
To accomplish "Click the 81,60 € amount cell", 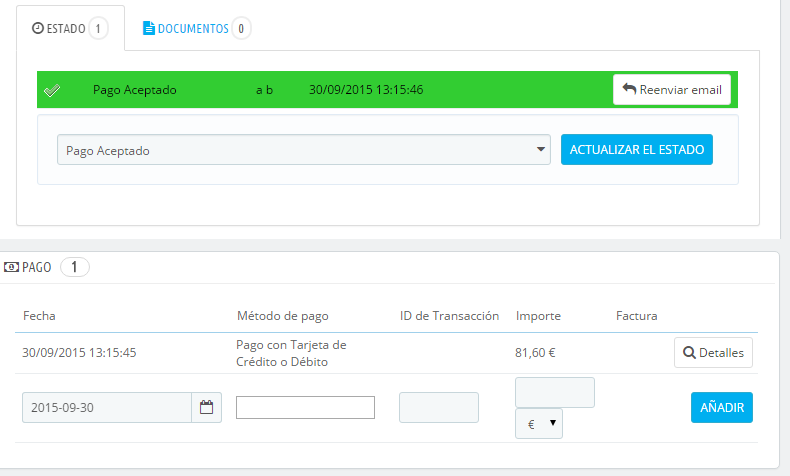I will pos(535,353).
